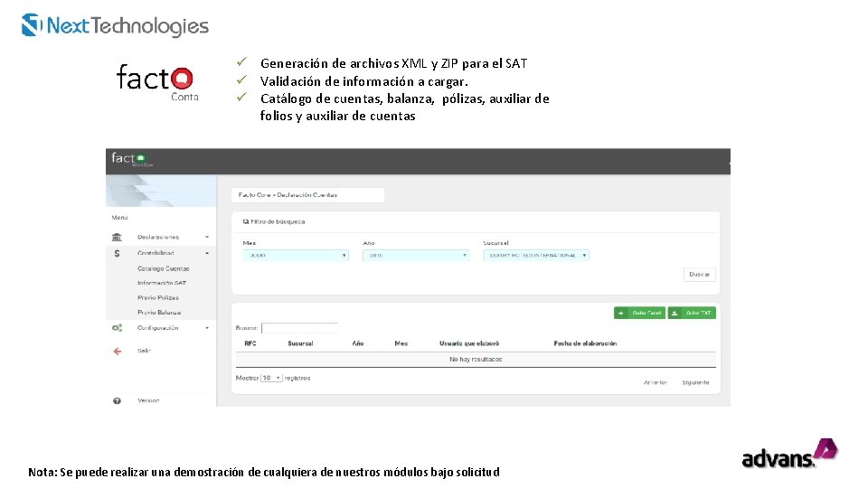Sort by the Mes column header
The image size is (868, 488).
click(401, 343)
